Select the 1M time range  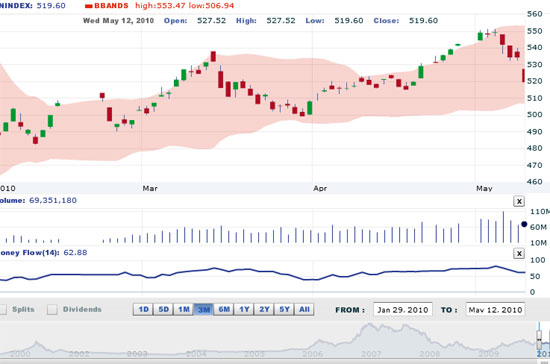tap(183, 309)
